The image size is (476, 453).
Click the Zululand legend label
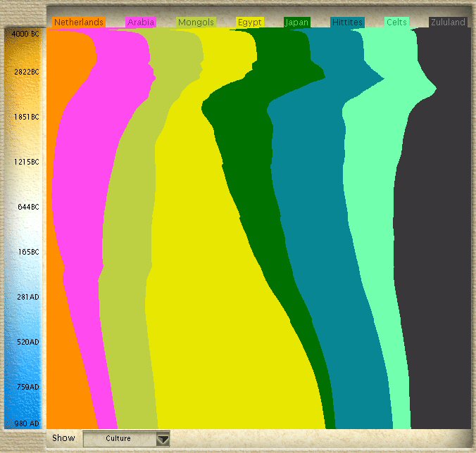pos(448,23)
